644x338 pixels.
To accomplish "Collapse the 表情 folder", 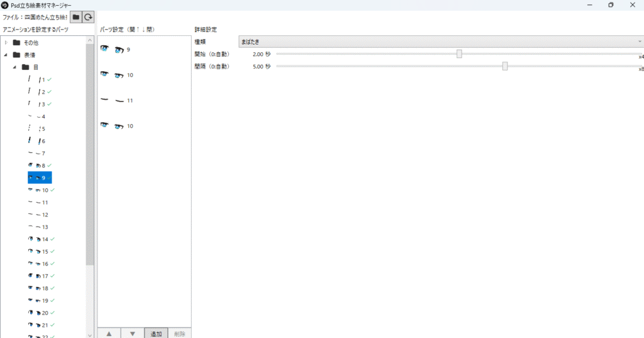I will pos(6,55).
